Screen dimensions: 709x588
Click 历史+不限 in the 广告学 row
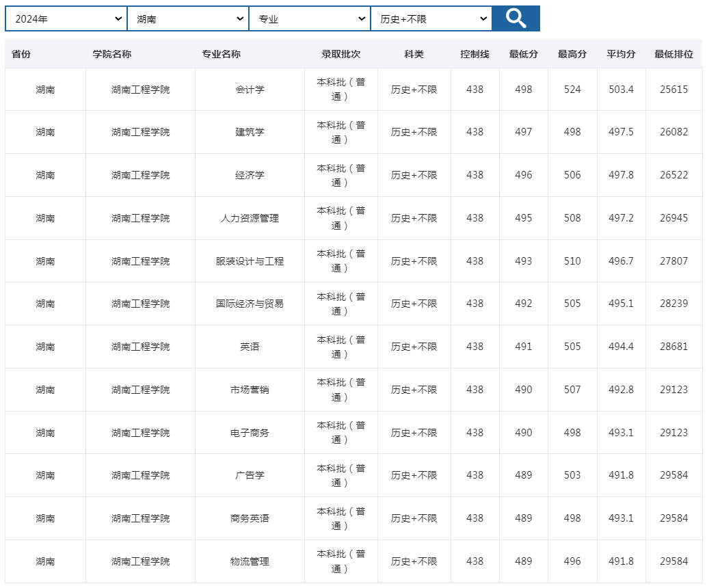pos(414,475)
